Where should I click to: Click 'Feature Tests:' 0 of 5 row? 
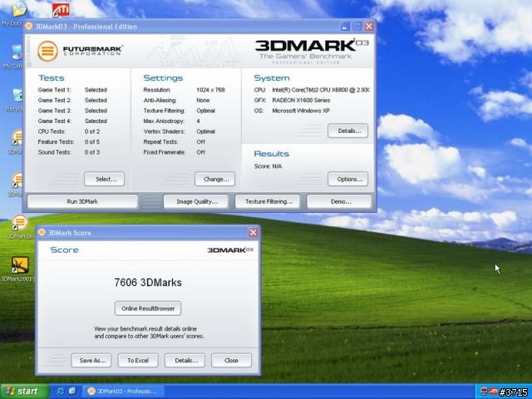point(69,142)
